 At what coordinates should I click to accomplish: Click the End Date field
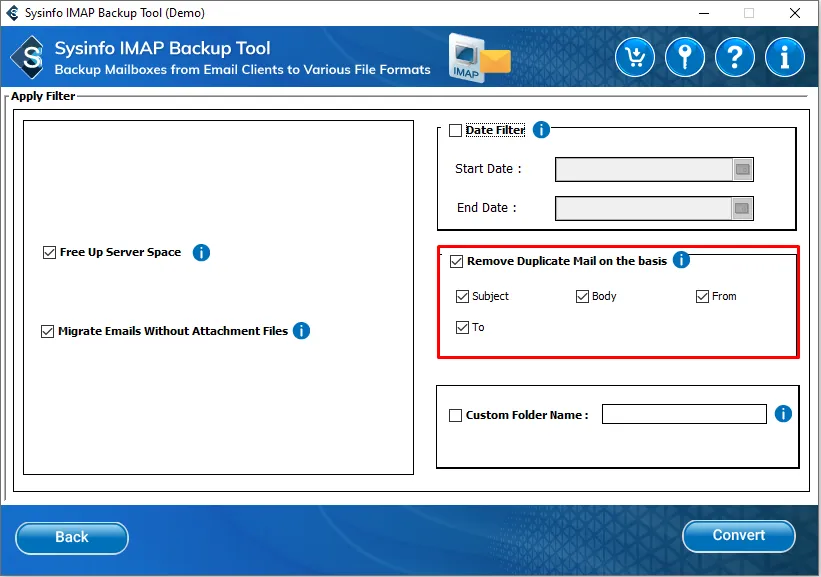point(644,208)
